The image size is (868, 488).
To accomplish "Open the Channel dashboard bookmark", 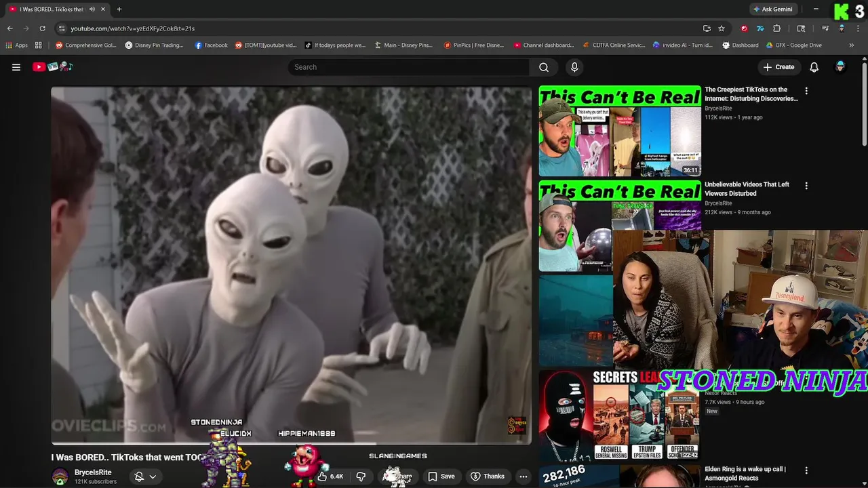I will coord(544,45).
